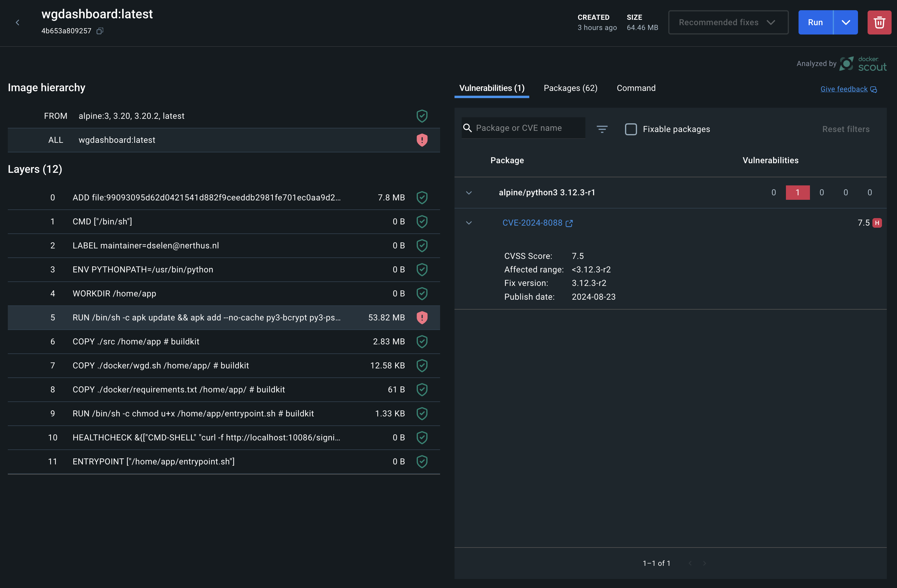Click the shield icon of chmod u+x layer

tap(422, 414)
